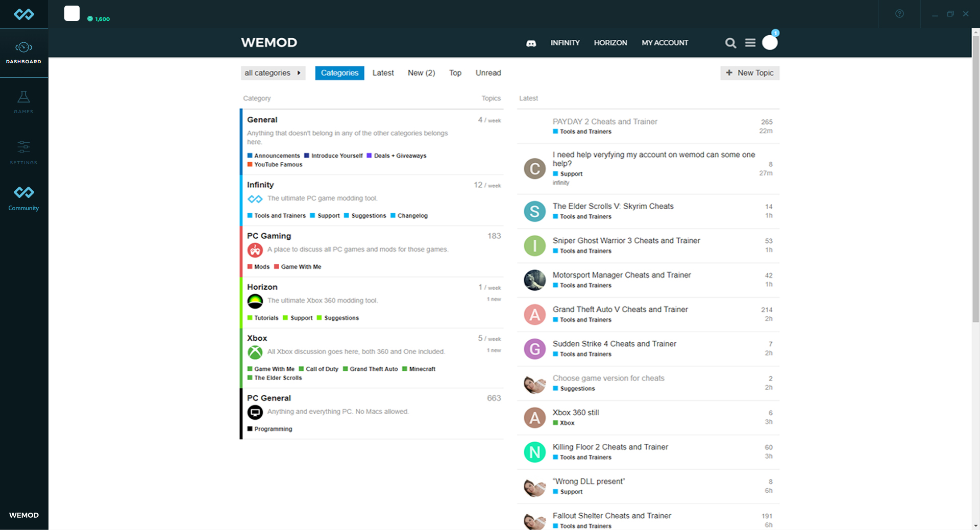
Task: Select the New (2) tab
Action: tap(421, 73)
